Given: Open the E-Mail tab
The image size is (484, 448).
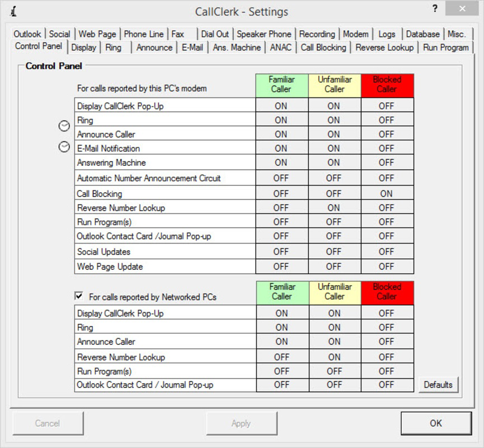Looking at the screenshot, I should (x=192, y=48).
